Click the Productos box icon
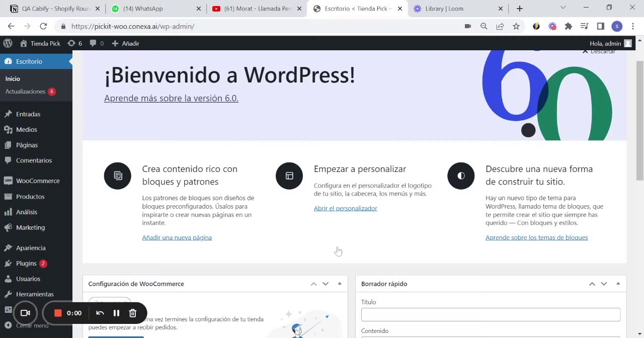This screenshot has width=644, height=338. [x=8, y=197]
